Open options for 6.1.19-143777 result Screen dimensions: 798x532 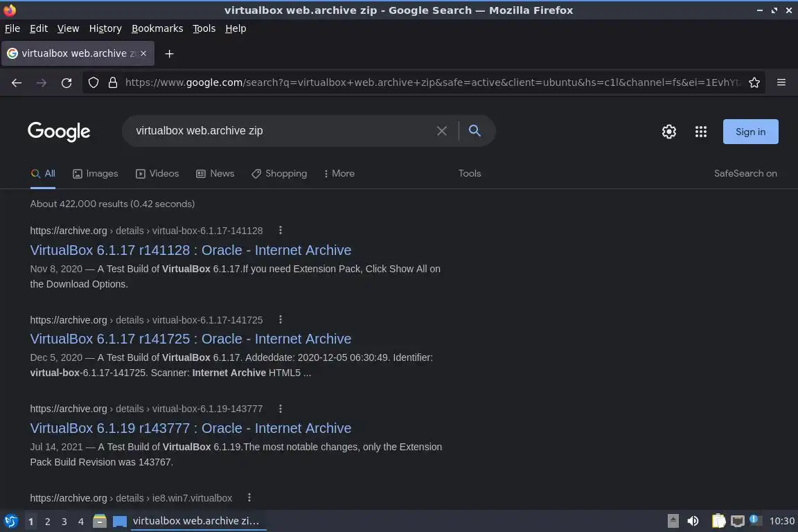[280, 408]
